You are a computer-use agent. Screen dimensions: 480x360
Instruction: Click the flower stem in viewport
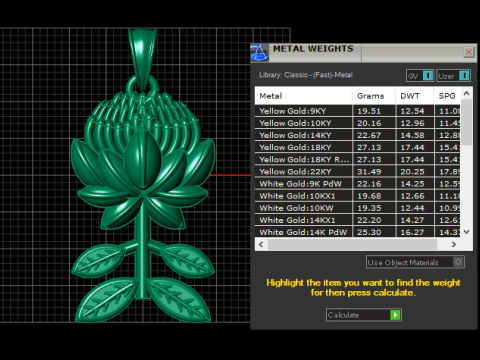pyautogui.click(x=143, y=250)
